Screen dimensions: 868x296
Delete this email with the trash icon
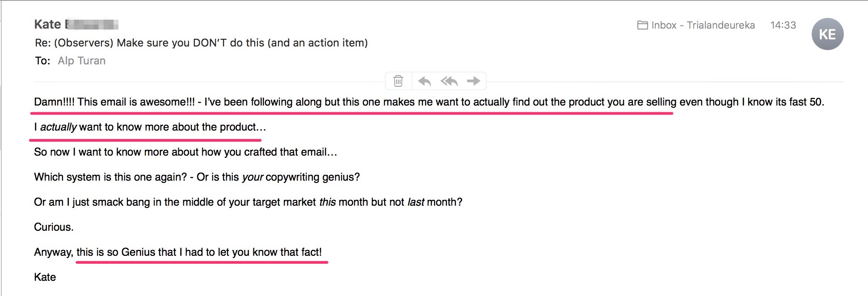point(398,81)
